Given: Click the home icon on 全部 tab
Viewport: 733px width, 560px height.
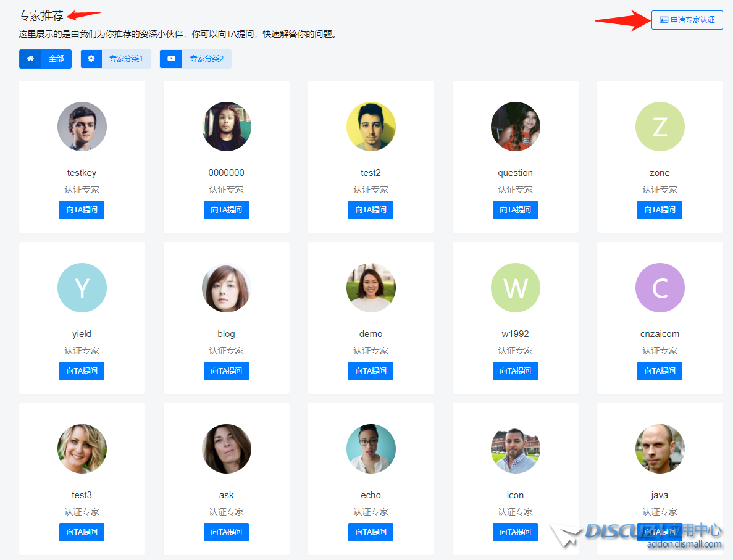Looking at the screenshot, I should tap(30, 59).
